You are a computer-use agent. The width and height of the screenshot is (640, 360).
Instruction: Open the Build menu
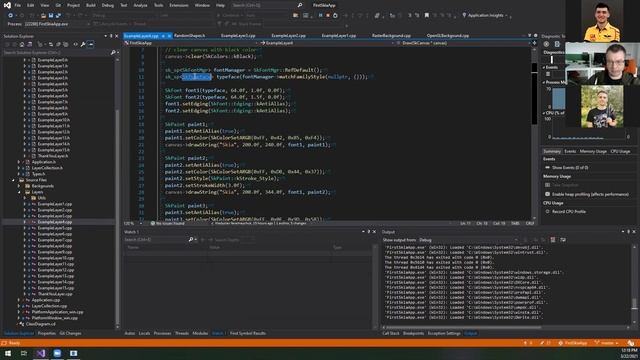(x=91, y=5)
